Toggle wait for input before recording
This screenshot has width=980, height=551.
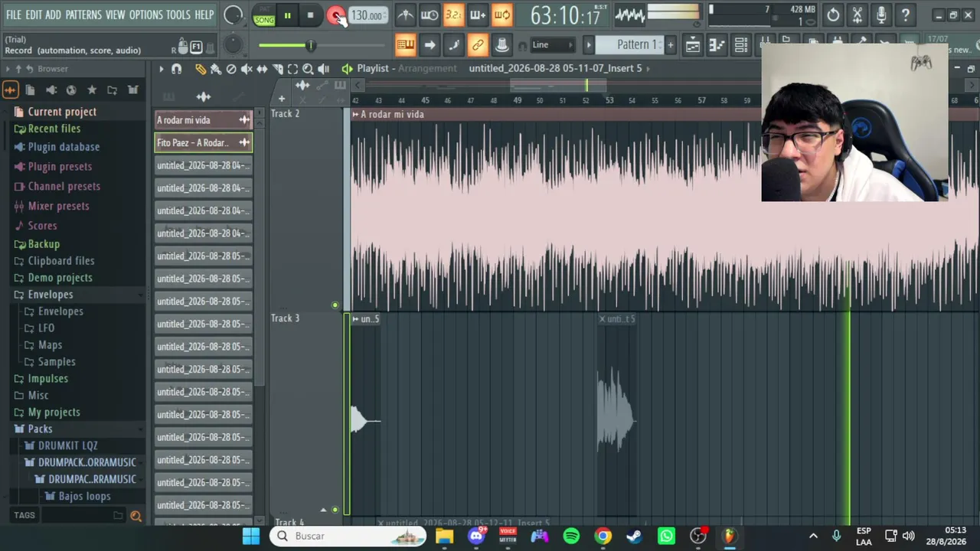click(430, 15)
